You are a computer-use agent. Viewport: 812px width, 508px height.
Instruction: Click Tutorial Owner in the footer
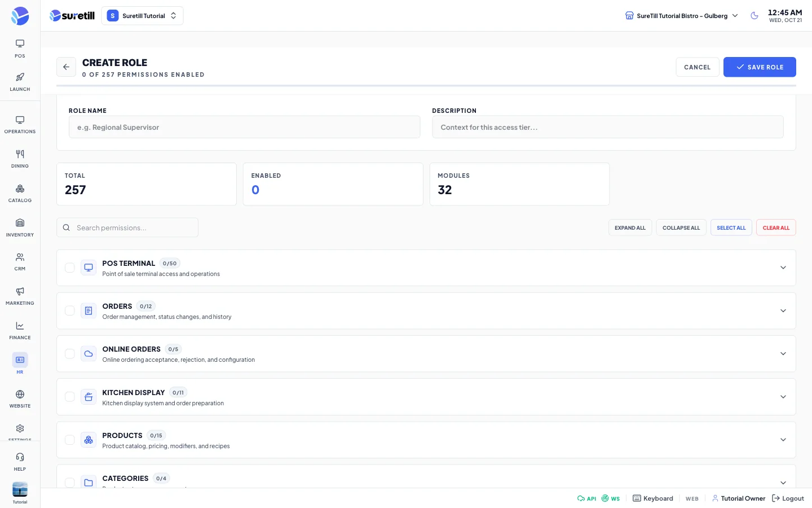click(739, 498)
